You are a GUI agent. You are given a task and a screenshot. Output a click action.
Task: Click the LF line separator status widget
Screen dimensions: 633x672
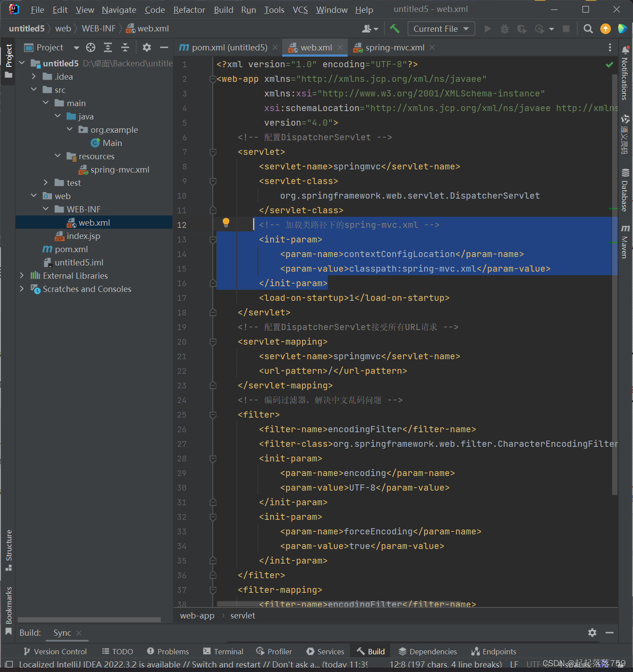(514, 664)
